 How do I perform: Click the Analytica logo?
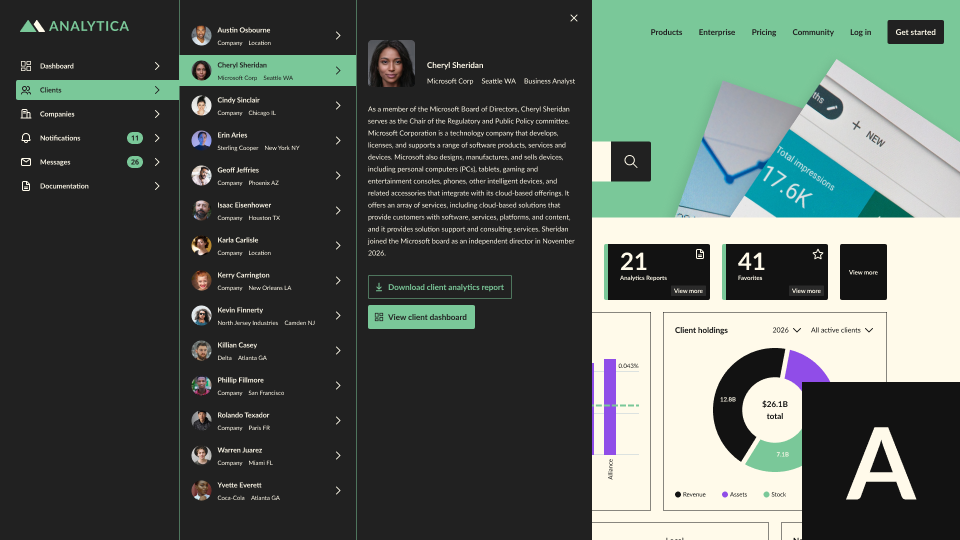click(x=75, y=26)
